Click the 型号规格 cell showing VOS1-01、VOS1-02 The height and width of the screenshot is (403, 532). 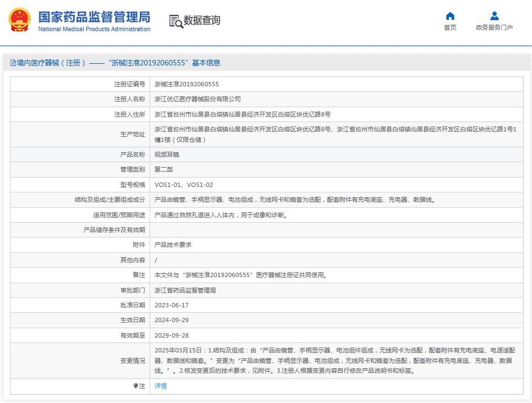coord(180,184)
